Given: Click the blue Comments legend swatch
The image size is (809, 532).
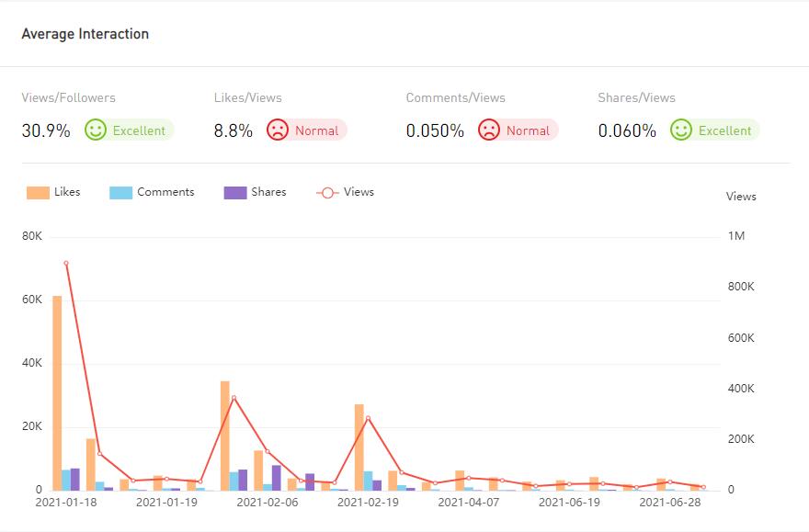Looking at the screenshot, I should coord(120,193).
